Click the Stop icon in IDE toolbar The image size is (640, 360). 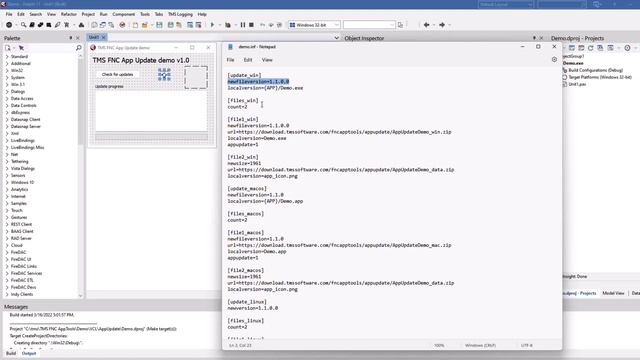pyautogui.click(x=251, y=25)
